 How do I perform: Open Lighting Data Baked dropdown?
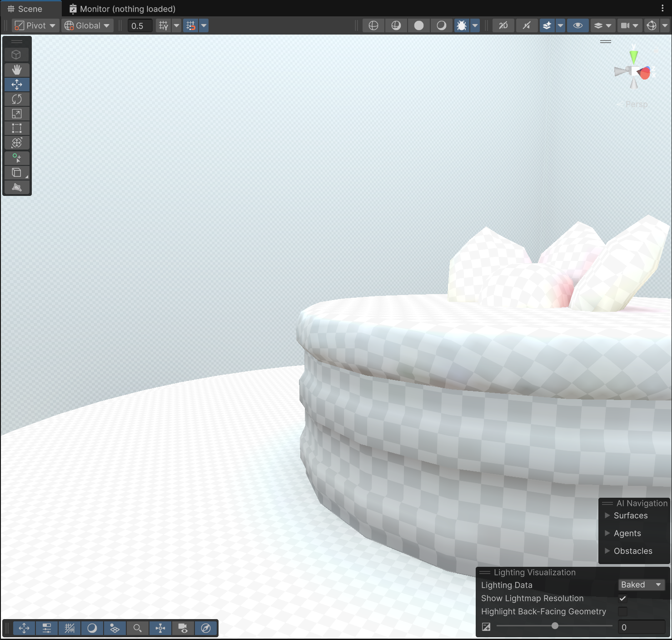pyautogui.click(x=642, y=585)
